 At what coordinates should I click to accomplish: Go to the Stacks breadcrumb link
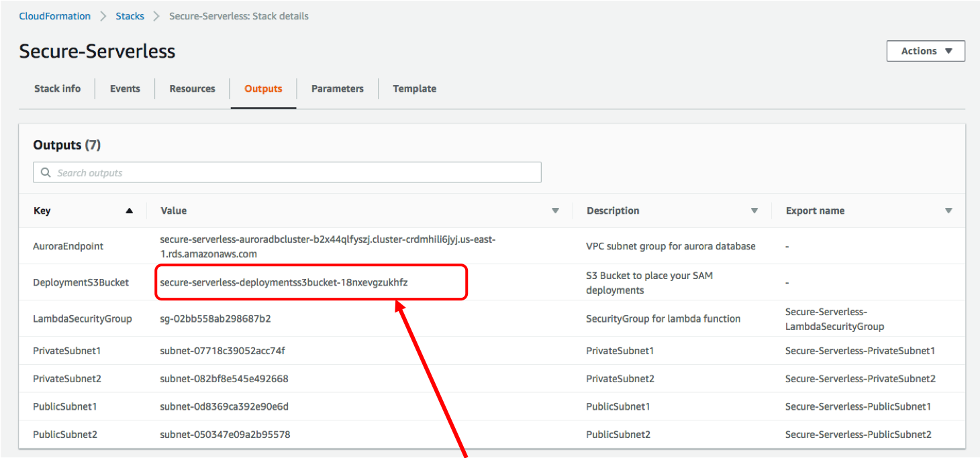click(x=130, y=16)
